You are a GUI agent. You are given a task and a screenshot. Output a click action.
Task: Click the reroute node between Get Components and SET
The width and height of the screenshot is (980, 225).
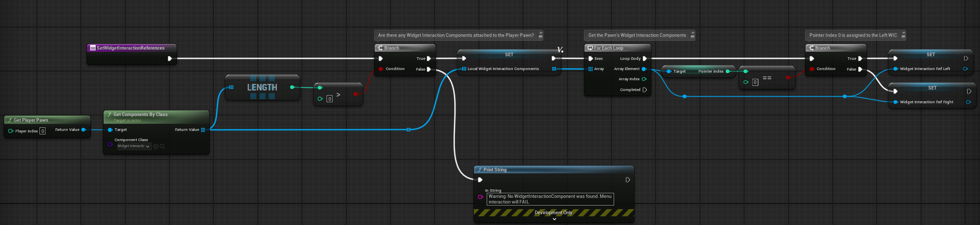coord(408,130)
